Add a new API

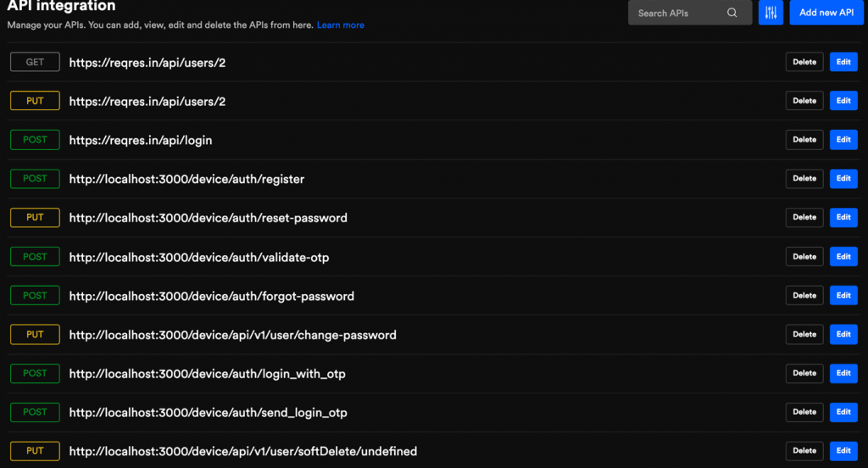826,13
